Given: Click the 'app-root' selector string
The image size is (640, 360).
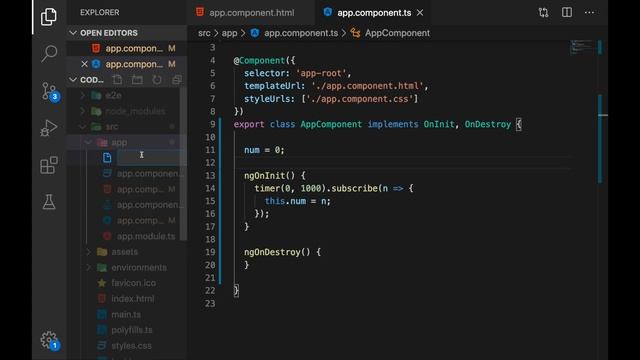Looking at the screenshot, I should click(x=321, y=73).
